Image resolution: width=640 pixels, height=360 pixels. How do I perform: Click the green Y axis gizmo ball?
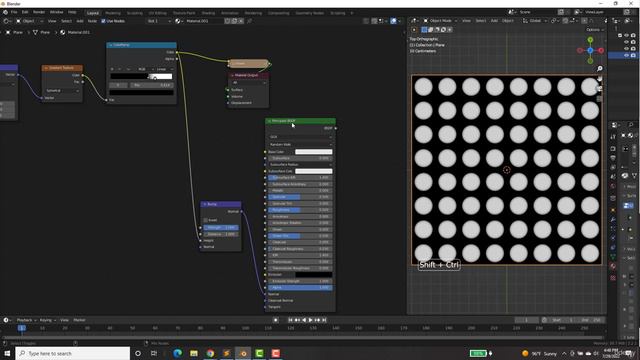click(590, 40)
